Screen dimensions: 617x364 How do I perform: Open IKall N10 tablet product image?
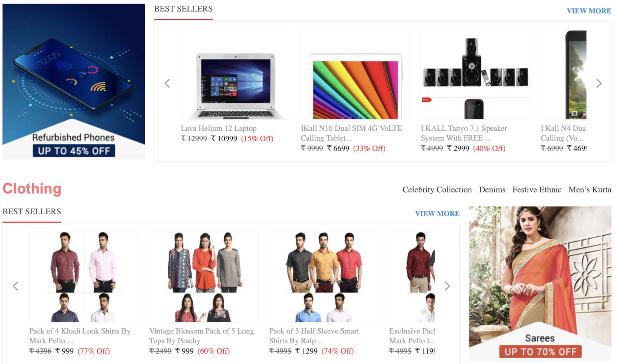click(x=356, y=74)
